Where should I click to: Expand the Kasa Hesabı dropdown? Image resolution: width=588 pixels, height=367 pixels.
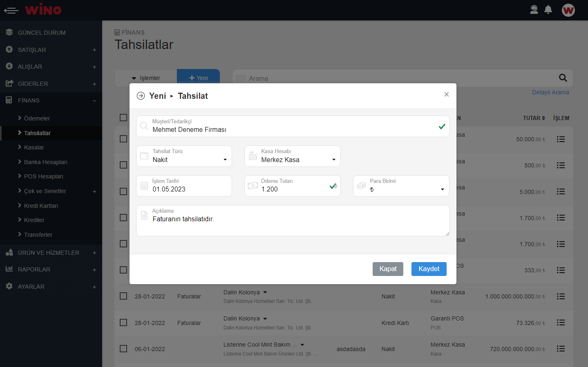[292, 156]
